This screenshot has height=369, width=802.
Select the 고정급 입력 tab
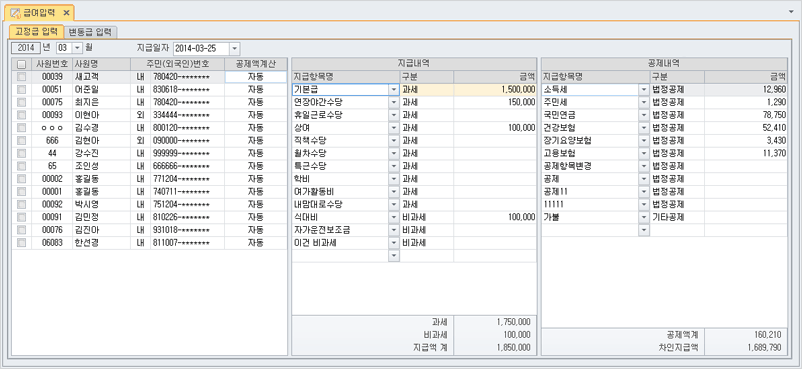tap(36, 32)
